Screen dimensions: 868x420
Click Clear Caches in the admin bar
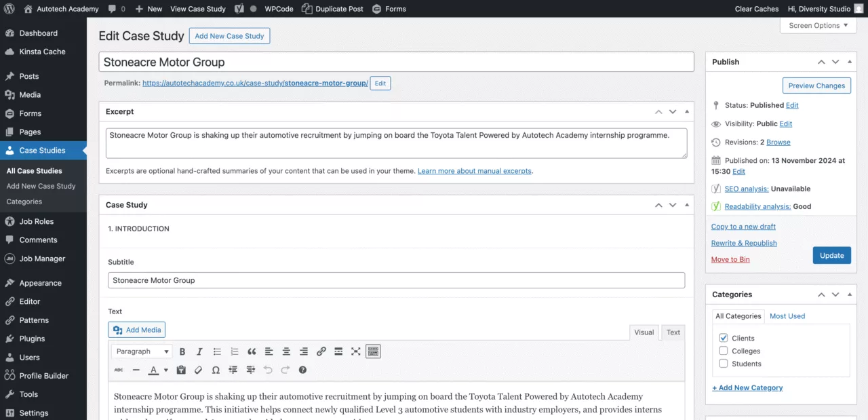[x=757, y=9]
